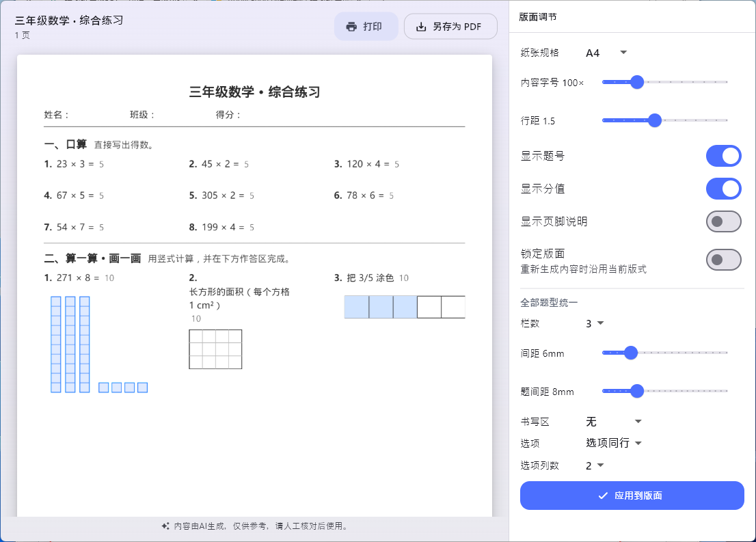Click the 长方形的面积 question text
Screen dimensions: 756x542
[239, 299]
